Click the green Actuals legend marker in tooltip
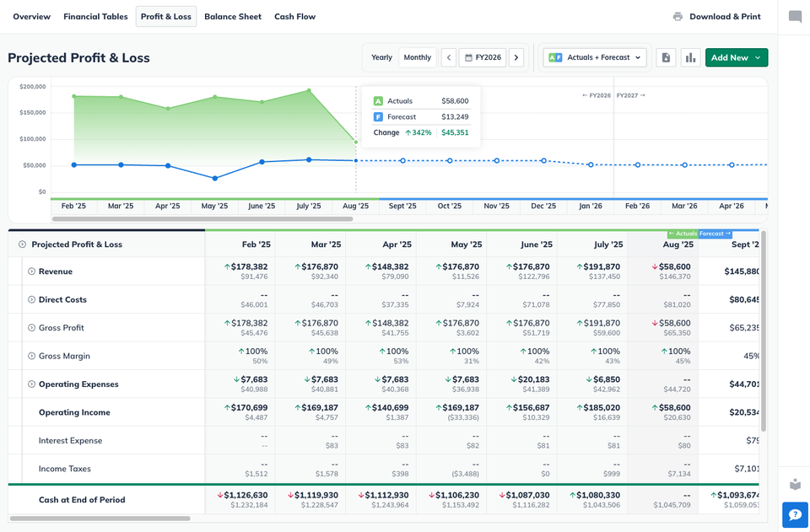 [x=378, y=101]
